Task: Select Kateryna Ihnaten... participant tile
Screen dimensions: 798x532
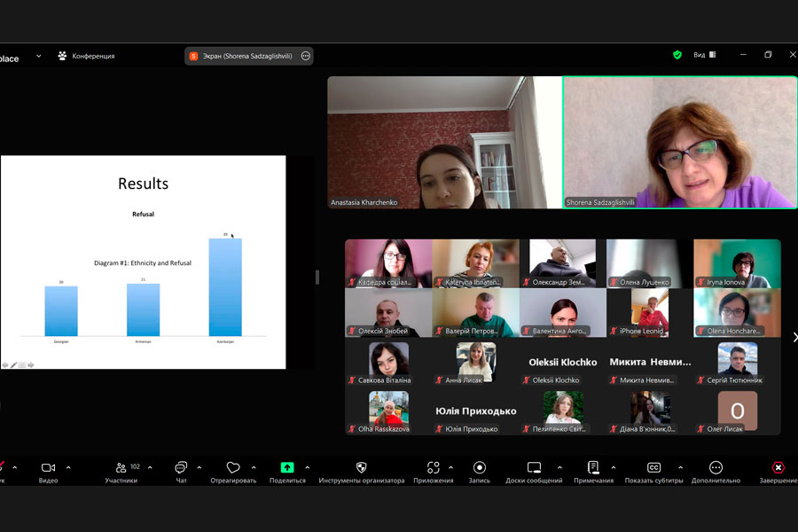Action: tap(476, 263)
